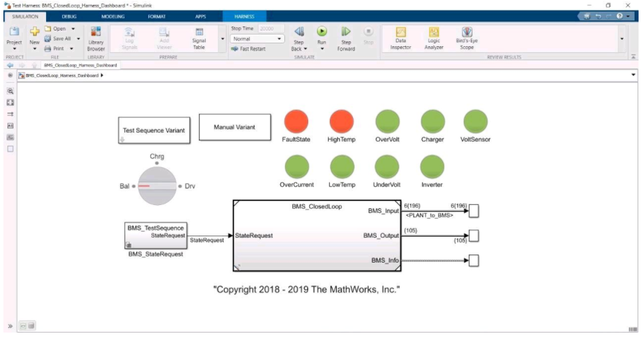Image resolution: width=644 pixels, height=338 pixels.
Task: Expand the Normal simulation mode dropdown
Action: [279, 39]
